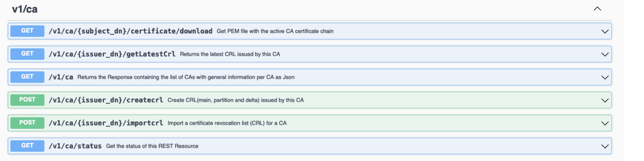The image size is (644, 161).
Task: Expand the certificate/download endpoint chevron
Action: pos(605,32)
